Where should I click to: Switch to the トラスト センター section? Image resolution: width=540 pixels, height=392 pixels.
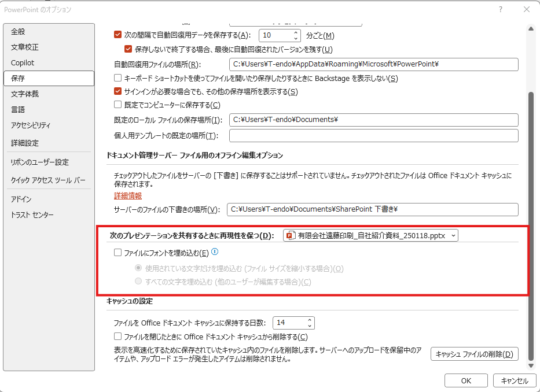pyautogui.click(x=32, y=215)
